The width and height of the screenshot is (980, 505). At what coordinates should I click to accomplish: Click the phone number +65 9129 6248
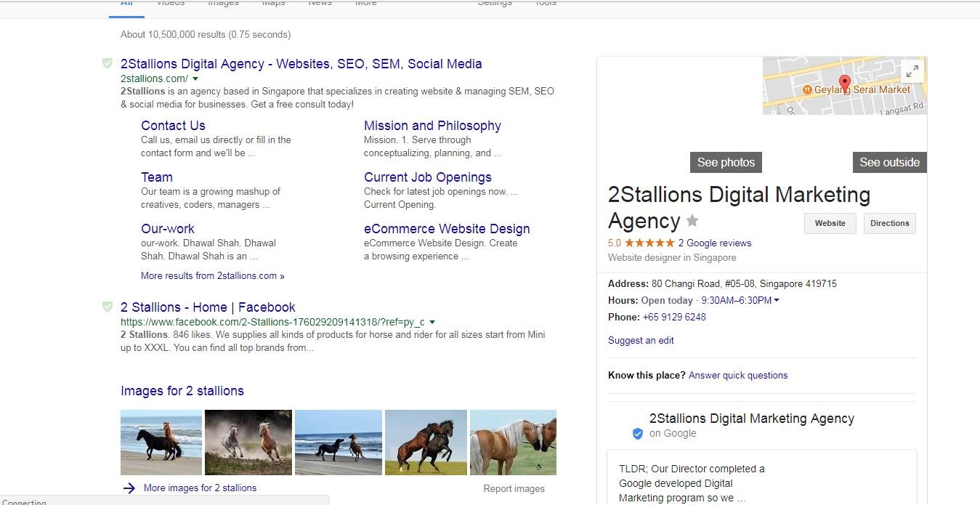point(674,318)
